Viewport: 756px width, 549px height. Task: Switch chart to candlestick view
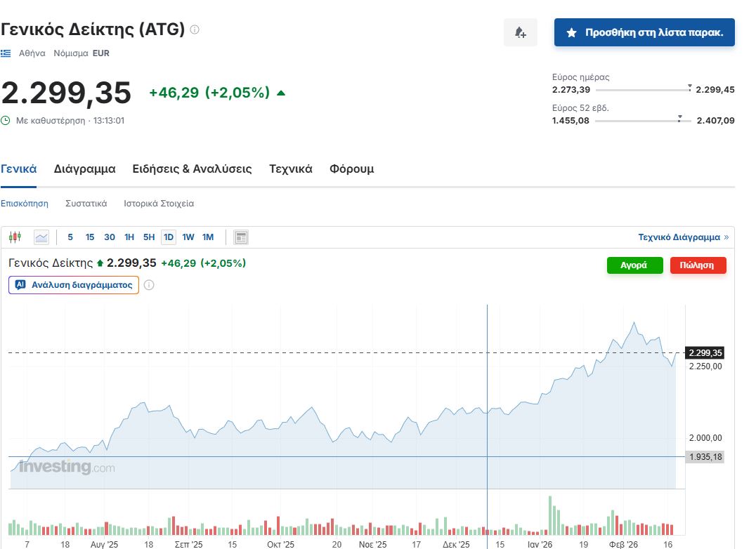click(x=15, y=237)
